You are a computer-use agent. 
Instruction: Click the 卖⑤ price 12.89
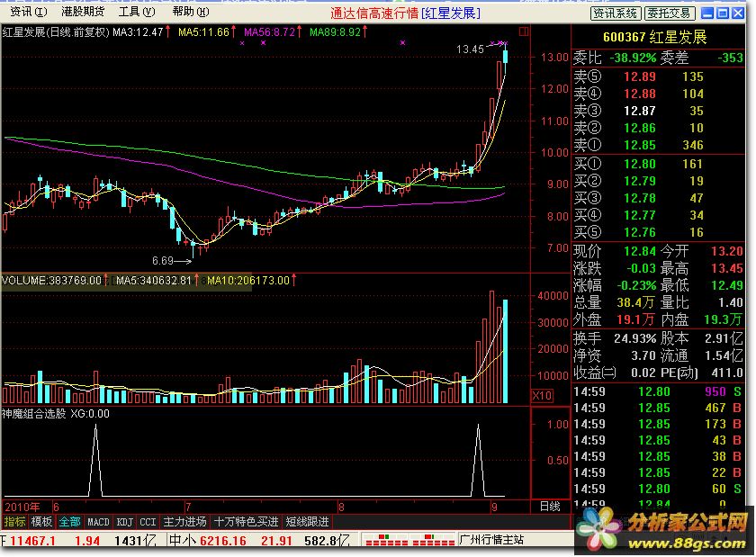(x=640, y=76)
